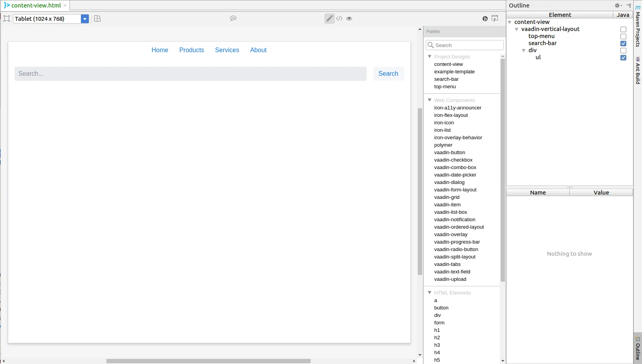This screenshot has height=364, width=642.
Task: Click the theme icon next to the browser icon
Action: pyautogui.click(x=485, y=18)
